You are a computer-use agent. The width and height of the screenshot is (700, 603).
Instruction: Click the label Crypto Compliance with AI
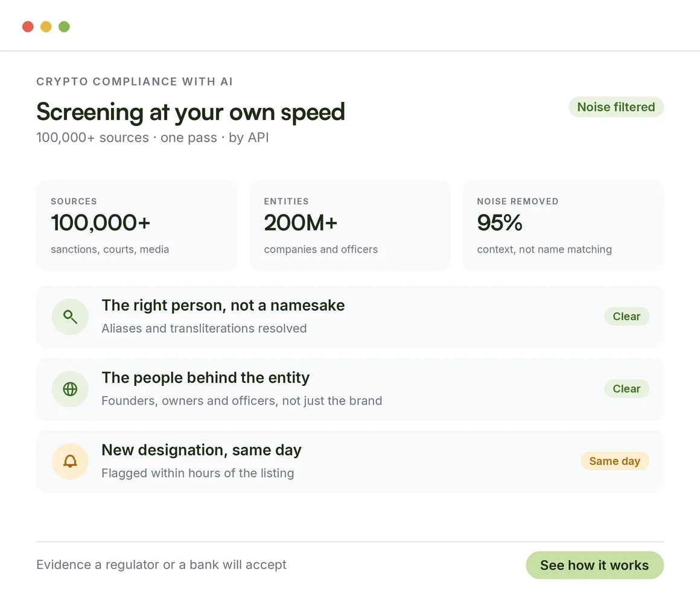135,81
